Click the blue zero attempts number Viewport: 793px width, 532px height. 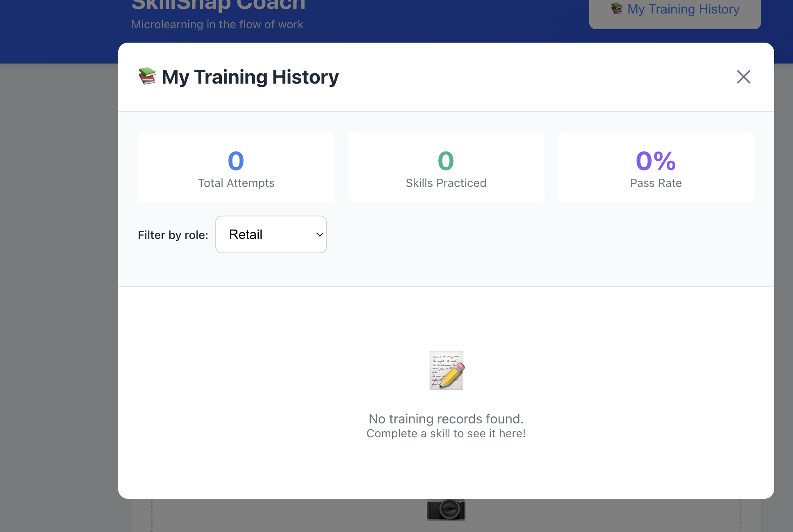tap(236, 161)
